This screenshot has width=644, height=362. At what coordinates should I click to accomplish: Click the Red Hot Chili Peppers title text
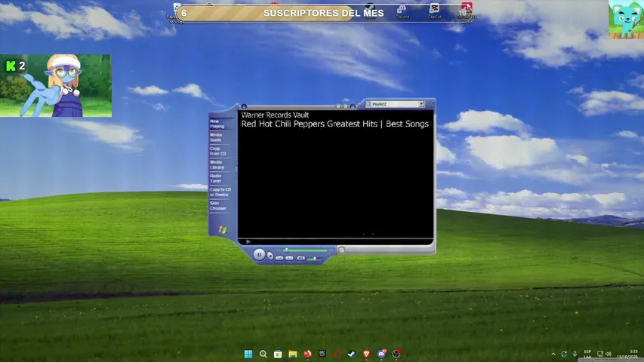334,124
